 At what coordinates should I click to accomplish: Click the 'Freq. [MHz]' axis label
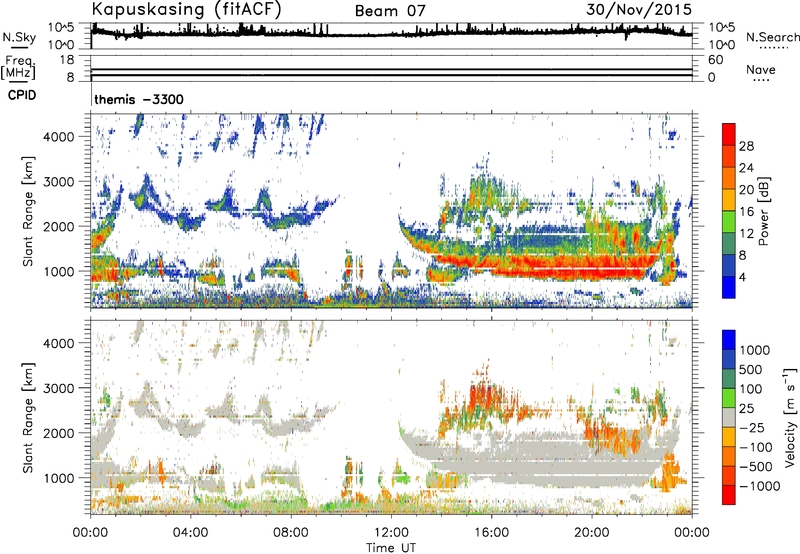19,67
